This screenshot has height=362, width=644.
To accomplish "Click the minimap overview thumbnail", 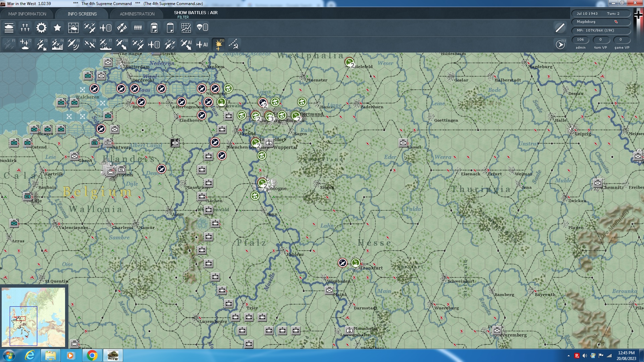I will click(x=34, y=317).
